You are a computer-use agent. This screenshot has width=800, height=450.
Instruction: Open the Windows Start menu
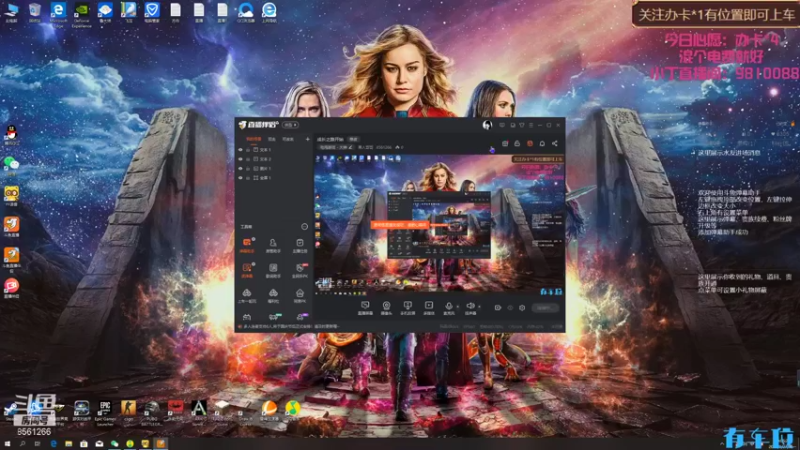[x=7, y=444]
